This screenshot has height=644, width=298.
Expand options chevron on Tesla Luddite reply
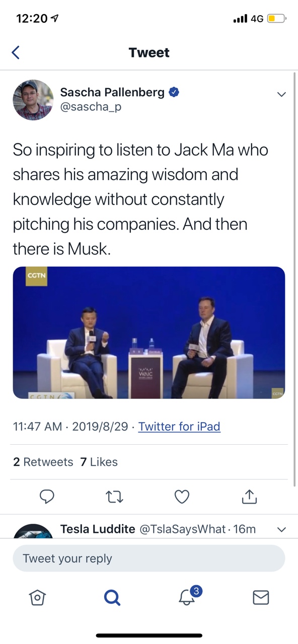(281, 529)
